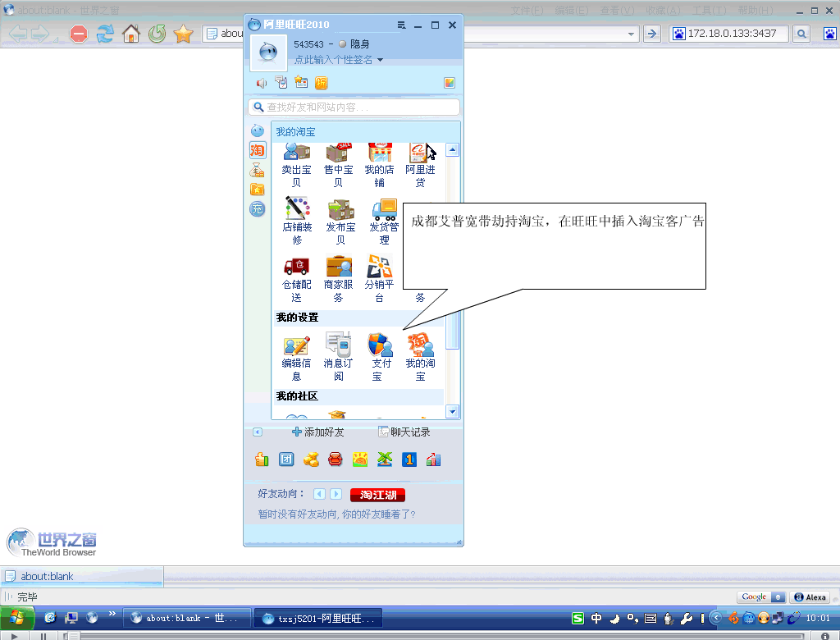Open 支付宝 shield icon
The width and height of the screenshot is (840, 640).
[x=379, y=357]
